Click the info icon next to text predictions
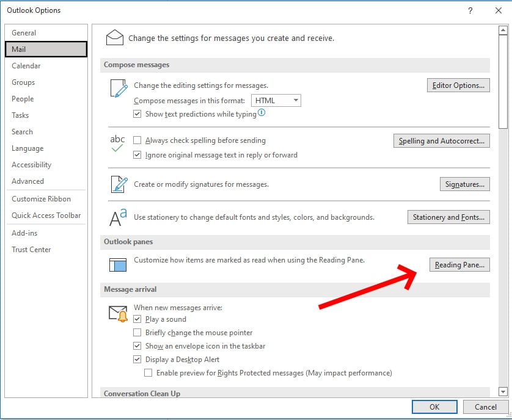Image resolution: width=512 pixels, height=420 pixels. click(262, 112)
